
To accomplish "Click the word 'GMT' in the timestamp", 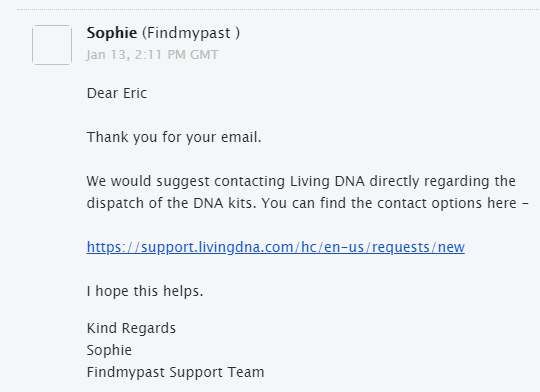I will (x=204, y=55).
